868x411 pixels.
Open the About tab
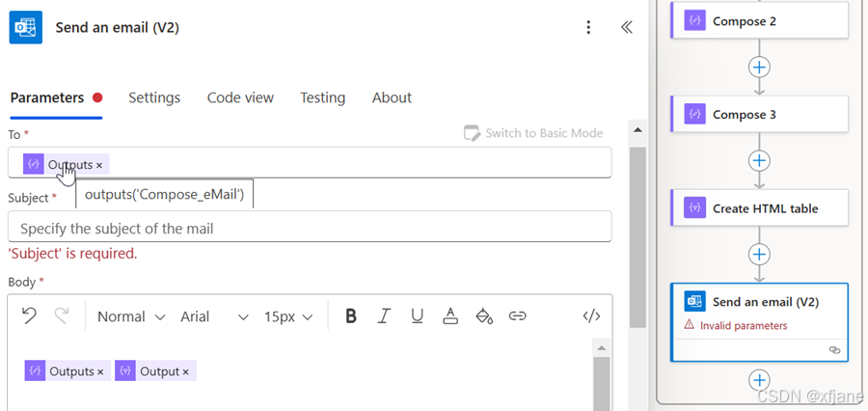click(392, 98)
